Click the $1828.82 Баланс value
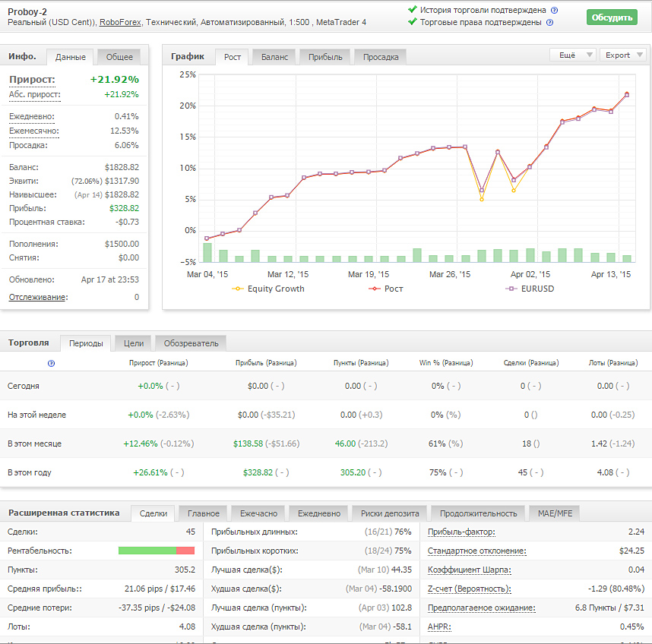 (122, 167)
